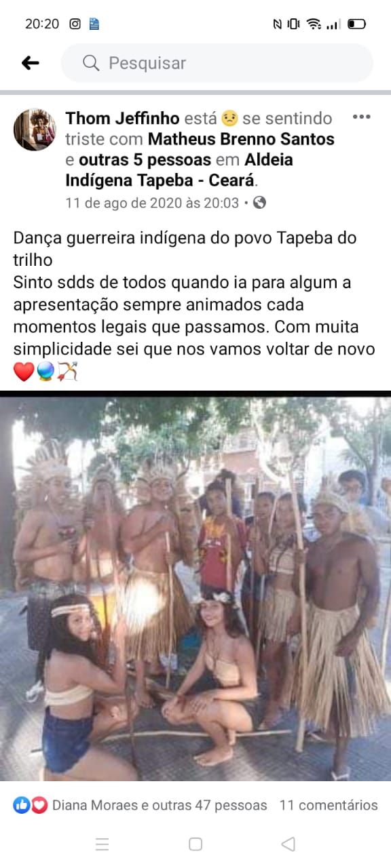This screenshot has width=391, height=868.
Task: Tap the Android back triangle button
Action: pos(288,844)
